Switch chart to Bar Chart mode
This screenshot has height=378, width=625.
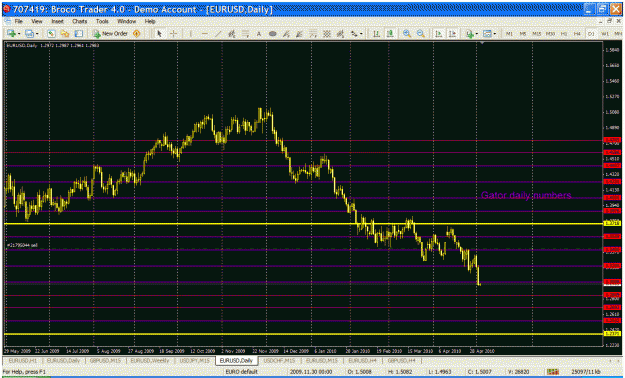coord(376,34)
